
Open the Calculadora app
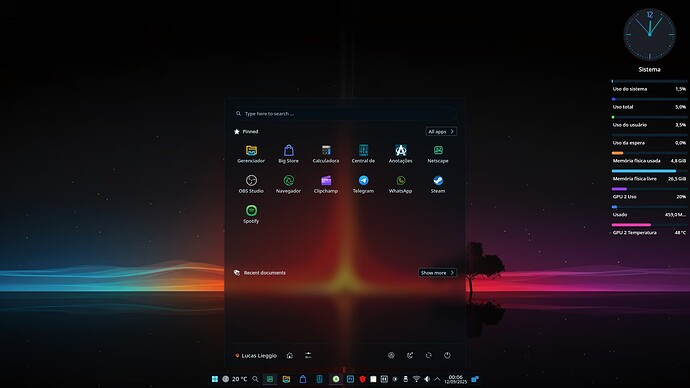click(x=326, y=154)
